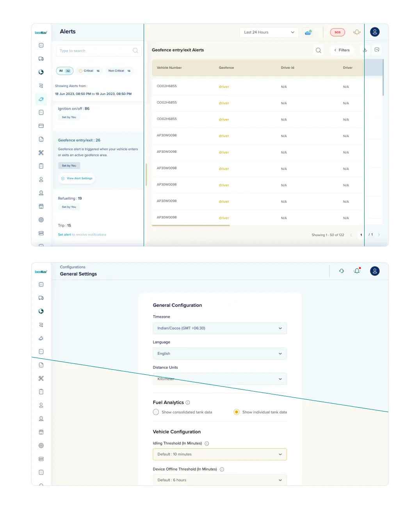Open stacked server icon in Alerts sidebar
This screenshot has width=420, height=517.
(41, 233)
